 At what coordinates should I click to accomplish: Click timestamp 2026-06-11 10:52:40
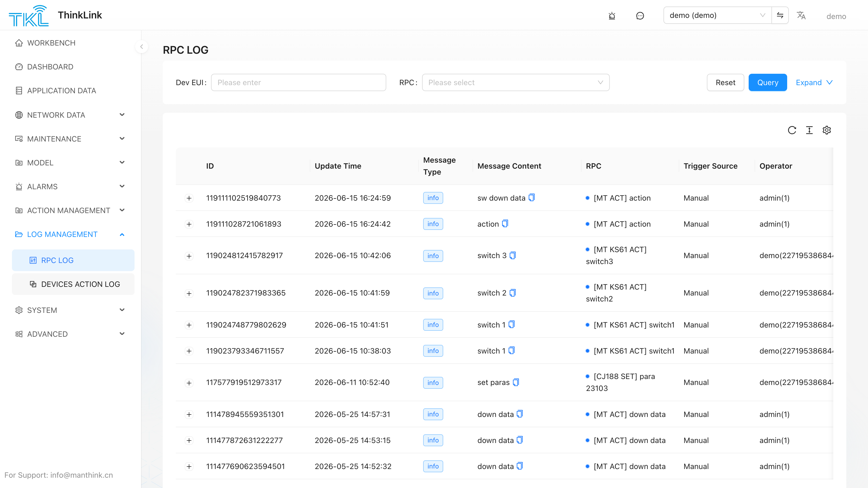tap(352, 382)
